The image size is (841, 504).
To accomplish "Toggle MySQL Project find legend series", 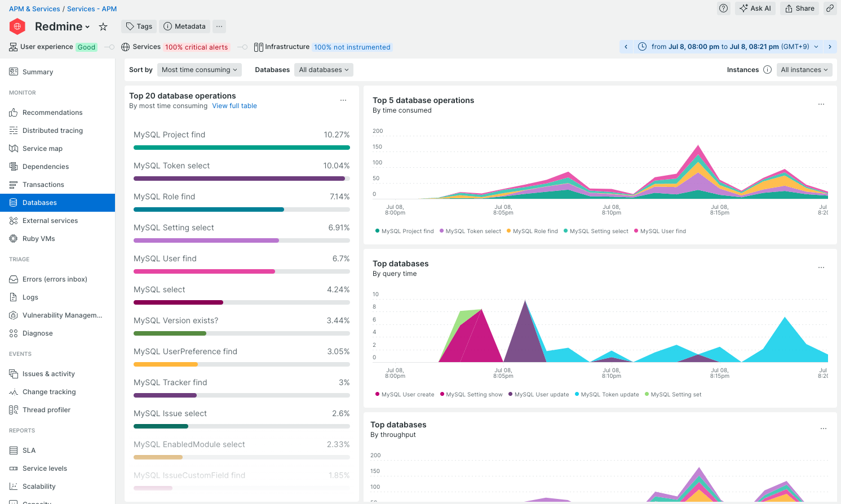I will click(404, 231).
